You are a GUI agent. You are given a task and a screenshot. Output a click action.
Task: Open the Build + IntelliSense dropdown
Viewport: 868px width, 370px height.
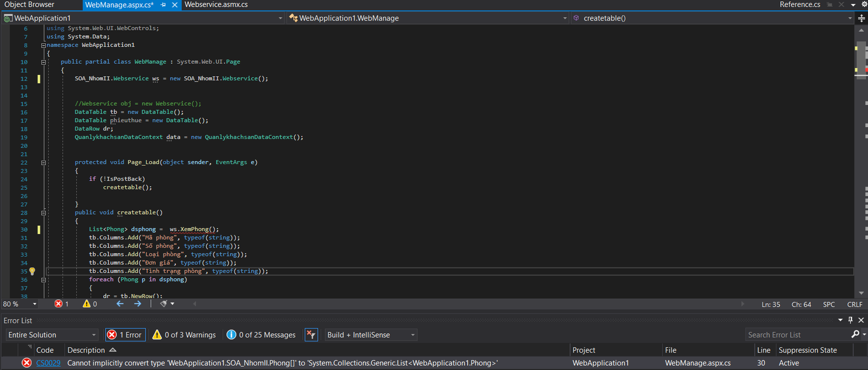[x=370, y=335]
